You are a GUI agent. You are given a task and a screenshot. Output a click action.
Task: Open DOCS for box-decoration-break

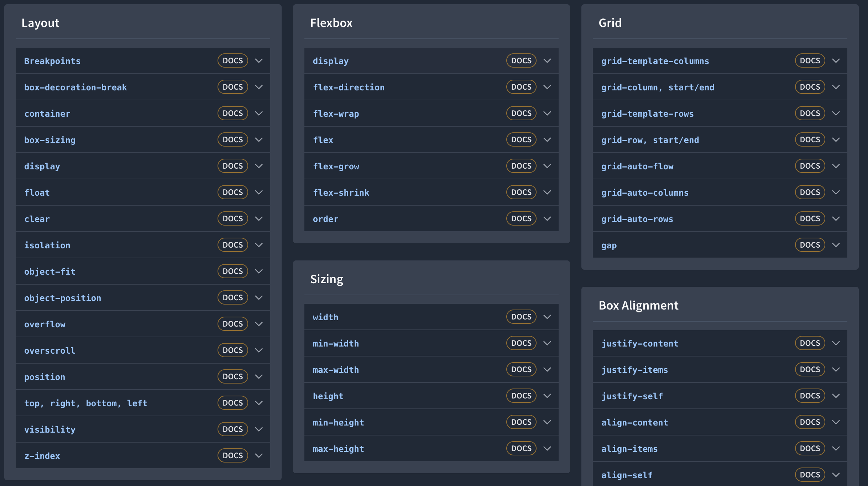tap(232, 87)
